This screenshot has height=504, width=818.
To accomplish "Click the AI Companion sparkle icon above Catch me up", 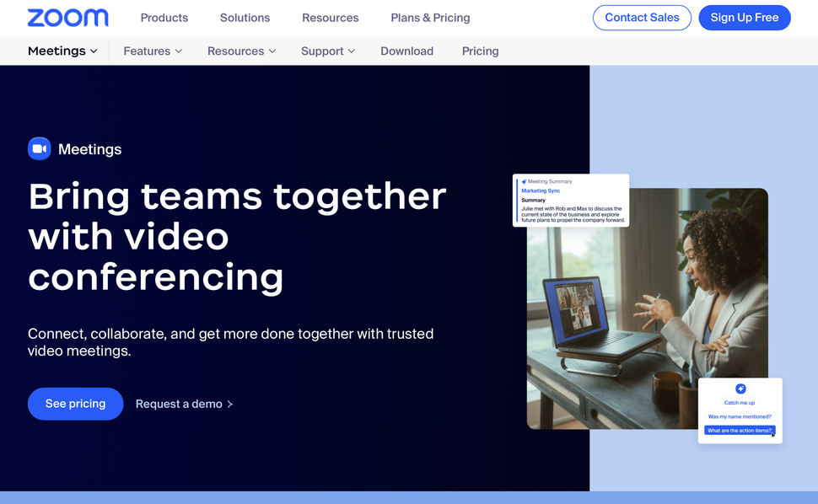I will click(740, 389).
